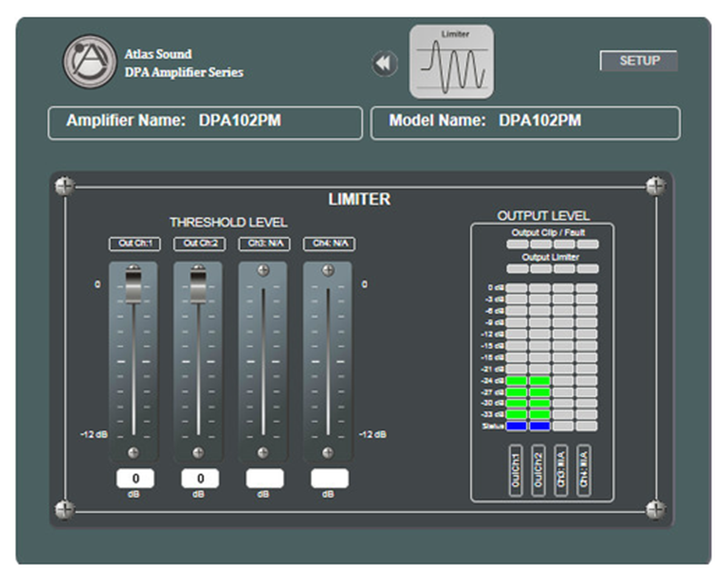
Task: Click the Atlas Sound logo icon
Action: point(89,62)
